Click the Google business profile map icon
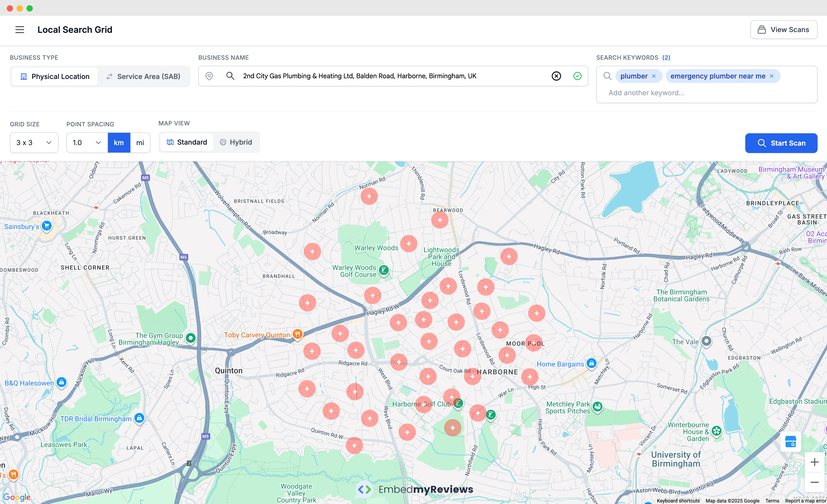Image resolution: width=827 pixels, height=504 pixels. click(790, 442)
